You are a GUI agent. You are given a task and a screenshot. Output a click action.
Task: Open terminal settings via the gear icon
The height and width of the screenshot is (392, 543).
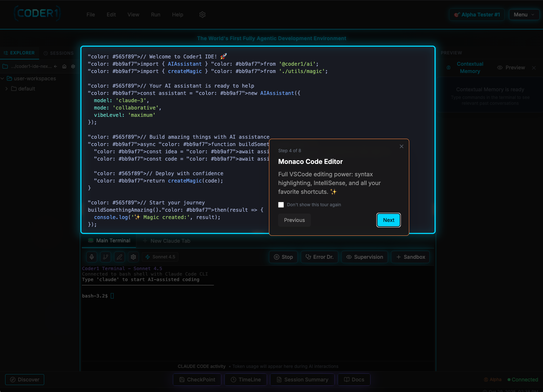(133, 257)
